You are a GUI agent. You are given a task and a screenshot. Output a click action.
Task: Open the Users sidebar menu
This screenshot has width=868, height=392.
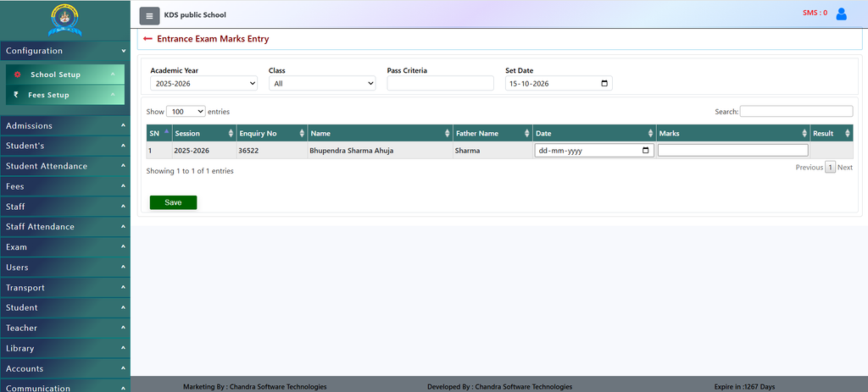65,267
